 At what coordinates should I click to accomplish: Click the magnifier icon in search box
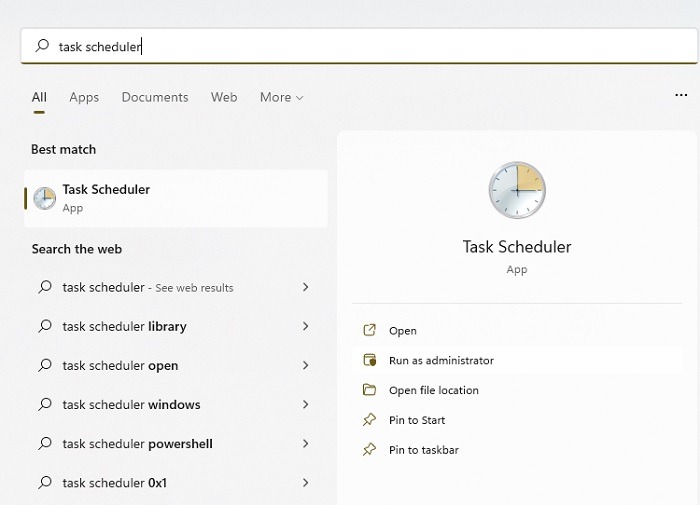tap(42, 45)
